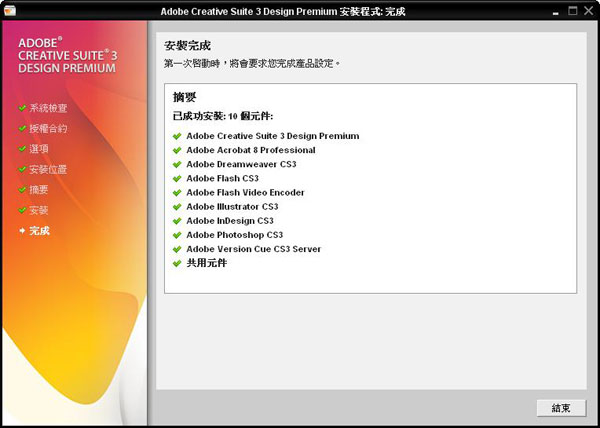Click the 'Adobe Creative Suite 3 Design Premium' list entry
This screenshot has height=428, width=600.
(x=273, y=136)
